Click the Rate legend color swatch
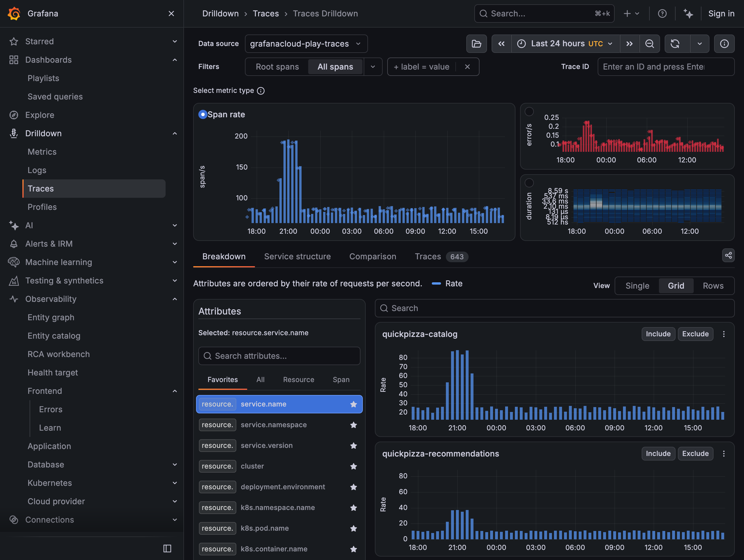This screenshot has height=560, width=744. (436, 283)
